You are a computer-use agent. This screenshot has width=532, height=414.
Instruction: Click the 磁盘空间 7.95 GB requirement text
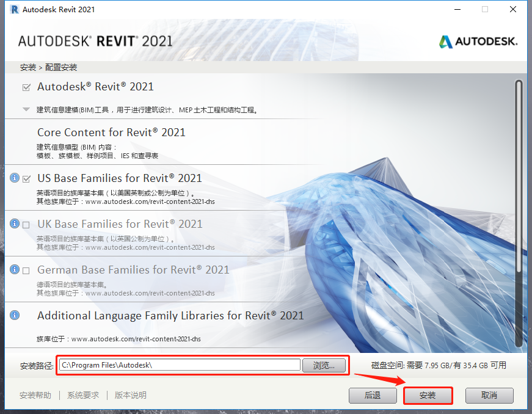coord(439,366)
